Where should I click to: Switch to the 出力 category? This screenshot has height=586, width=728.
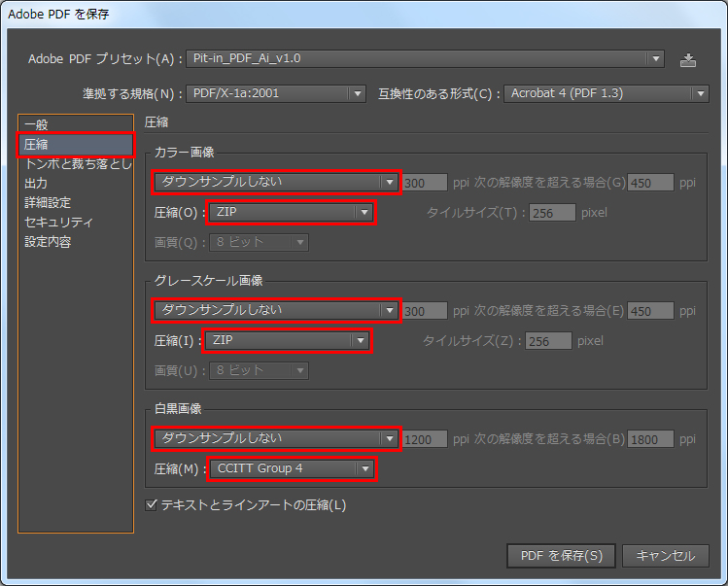36,184
